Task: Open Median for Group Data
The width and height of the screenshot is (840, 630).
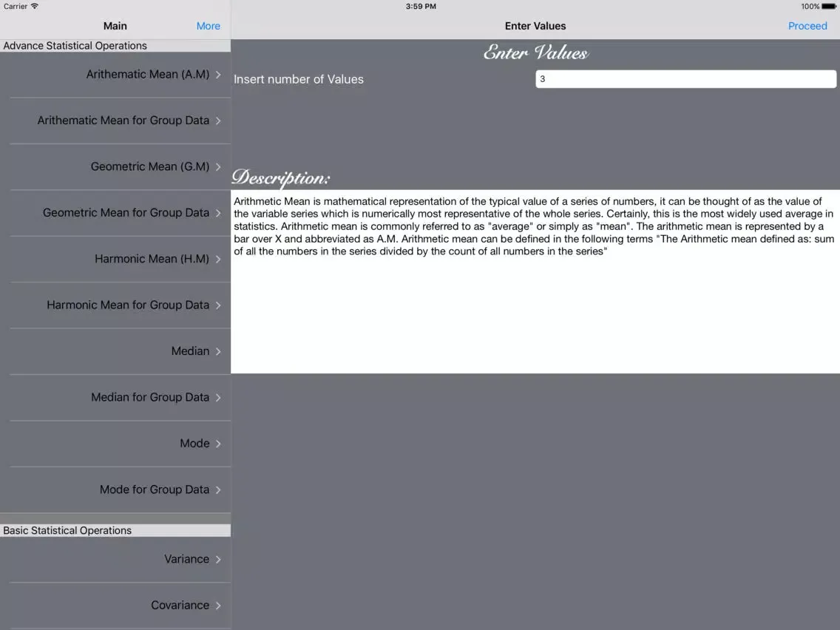Action: pyautogui.click(x=115, y=397)
